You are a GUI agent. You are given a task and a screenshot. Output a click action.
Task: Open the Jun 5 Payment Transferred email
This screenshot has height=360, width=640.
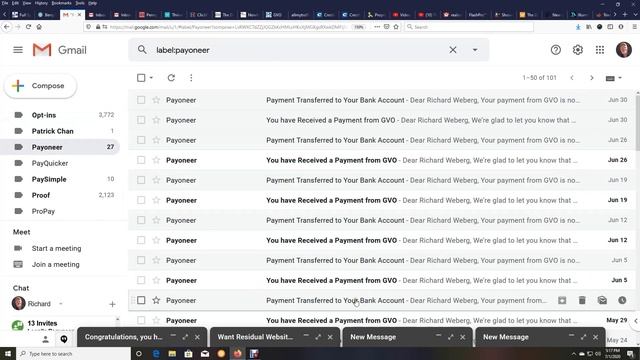click(x=382, y=260)
